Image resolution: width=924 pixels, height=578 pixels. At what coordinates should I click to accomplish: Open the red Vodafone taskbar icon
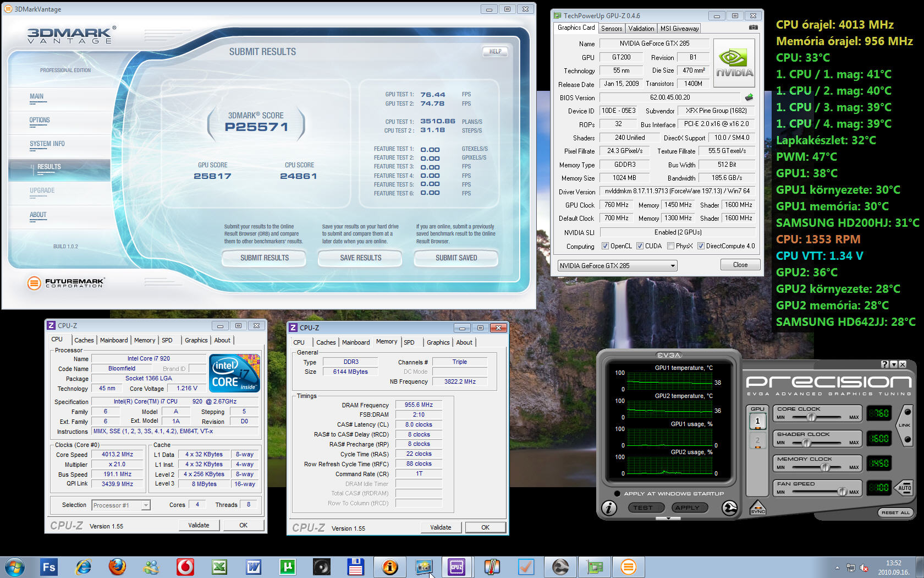(x=185, y=567)
